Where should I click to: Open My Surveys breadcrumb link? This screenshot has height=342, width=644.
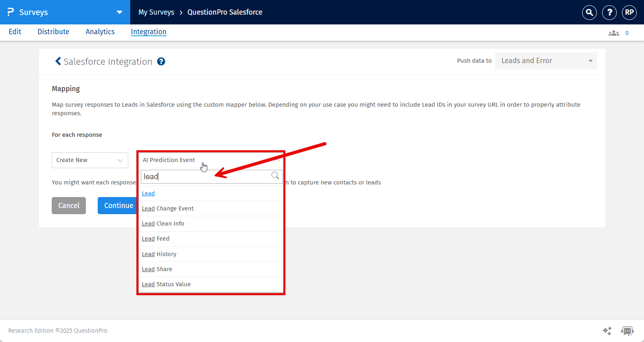tap(156, 12)
